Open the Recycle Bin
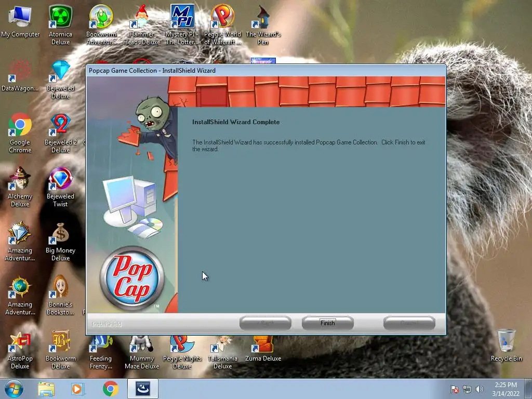 point(506,345)
